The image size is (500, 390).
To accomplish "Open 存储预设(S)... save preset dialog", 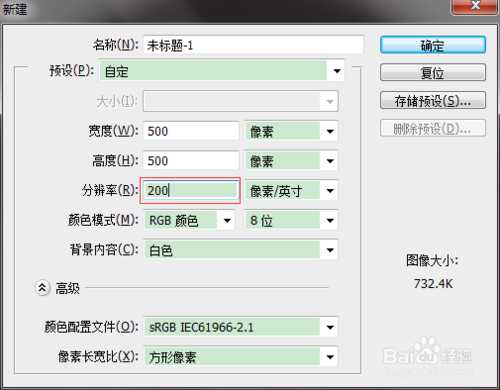I will (433, 100).
